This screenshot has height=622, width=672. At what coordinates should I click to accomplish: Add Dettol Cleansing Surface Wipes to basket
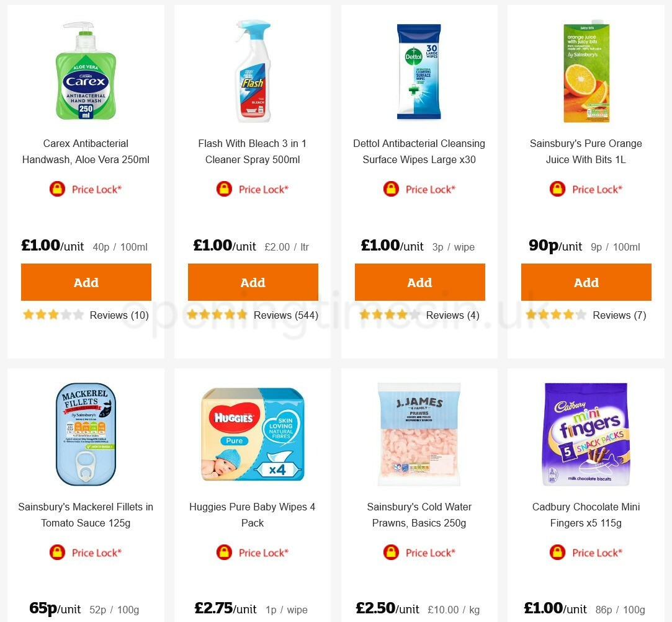(x=419, y=282)
